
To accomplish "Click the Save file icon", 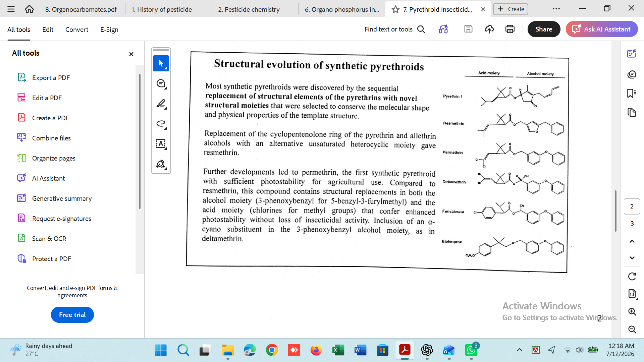I will tap(468, 29).
